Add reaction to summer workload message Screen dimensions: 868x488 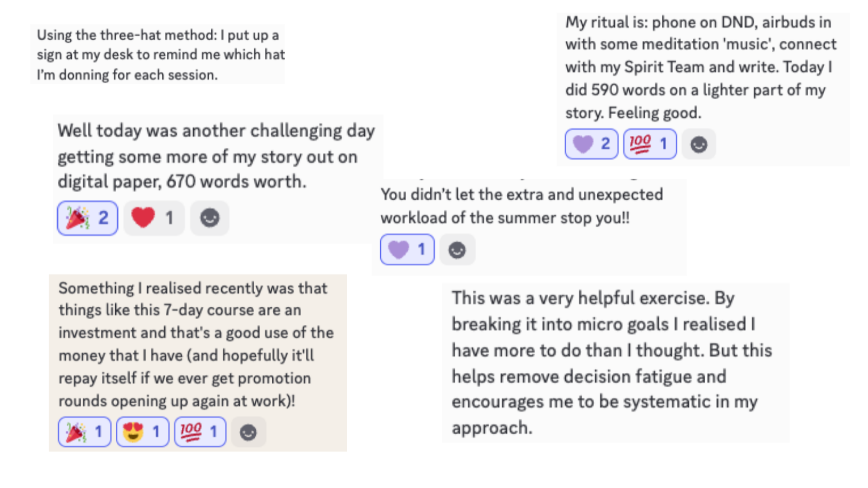tap(457, 250)
